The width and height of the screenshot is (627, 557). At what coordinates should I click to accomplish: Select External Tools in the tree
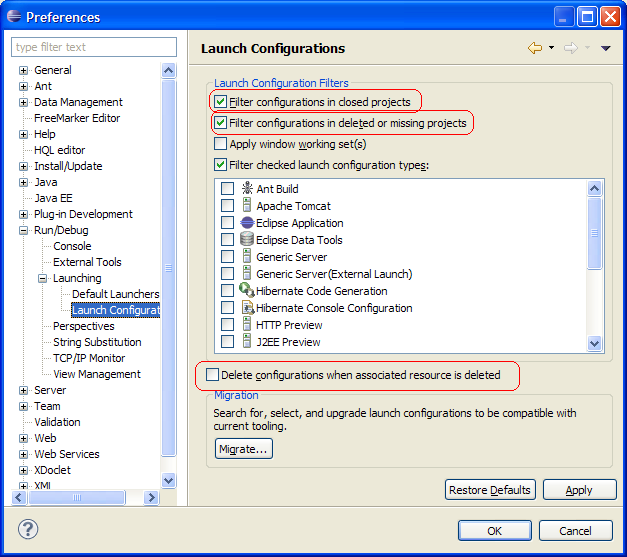87,262
